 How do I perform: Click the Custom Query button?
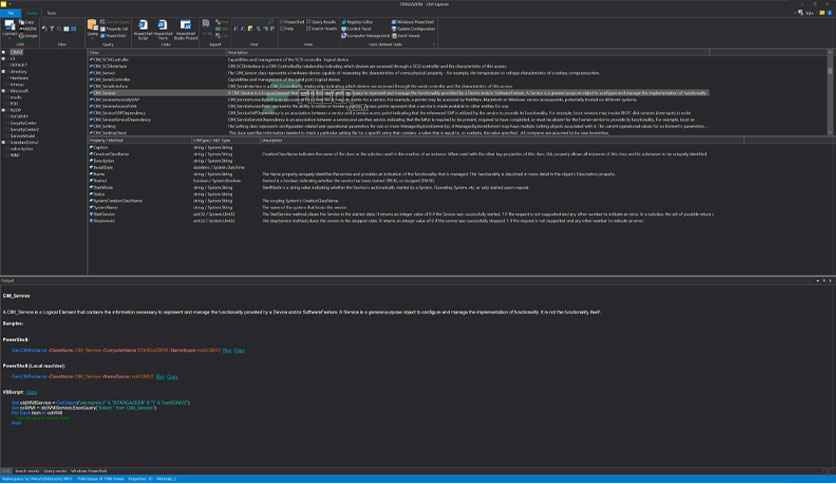(x=114, y=22)
